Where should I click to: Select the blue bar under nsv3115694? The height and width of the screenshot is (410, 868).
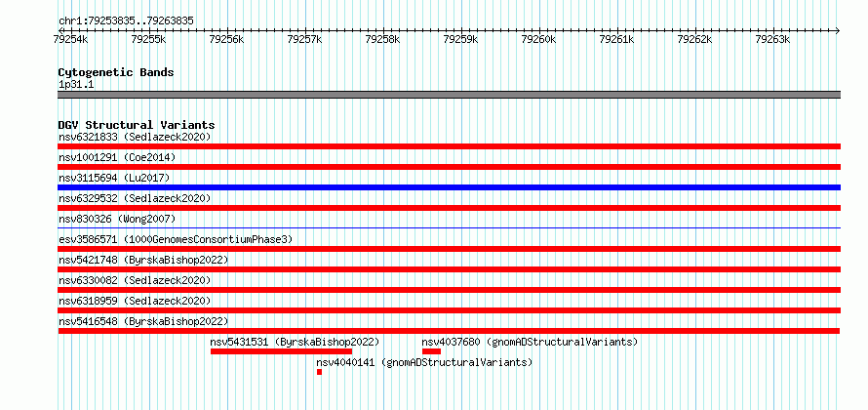pos(450,187)
